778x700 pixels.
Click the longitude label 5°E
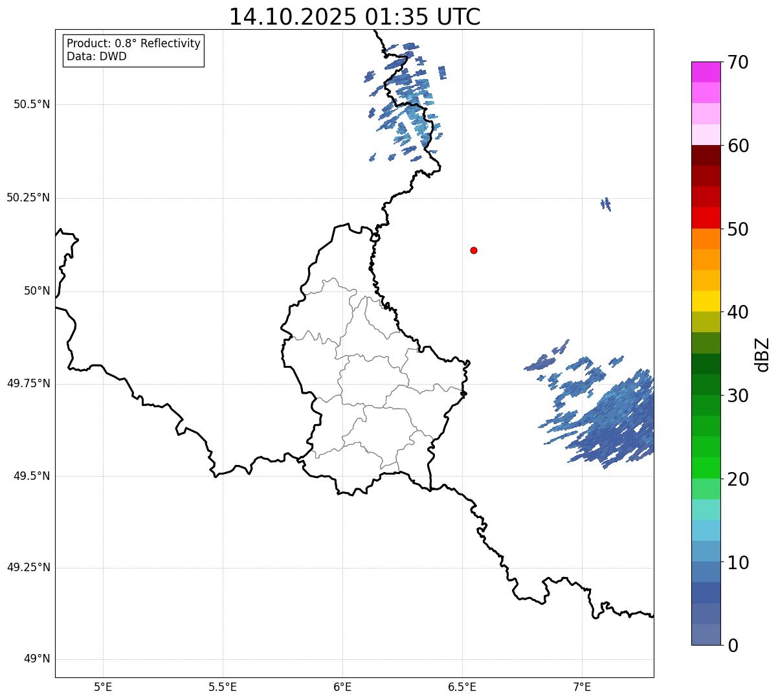(103, 686)
